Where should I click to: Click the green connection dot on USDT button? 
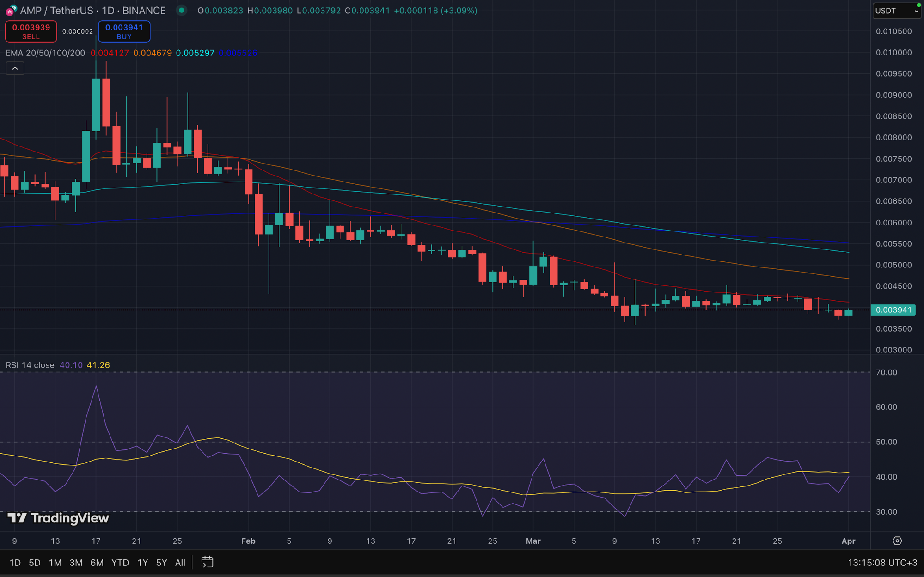point(917,5)
